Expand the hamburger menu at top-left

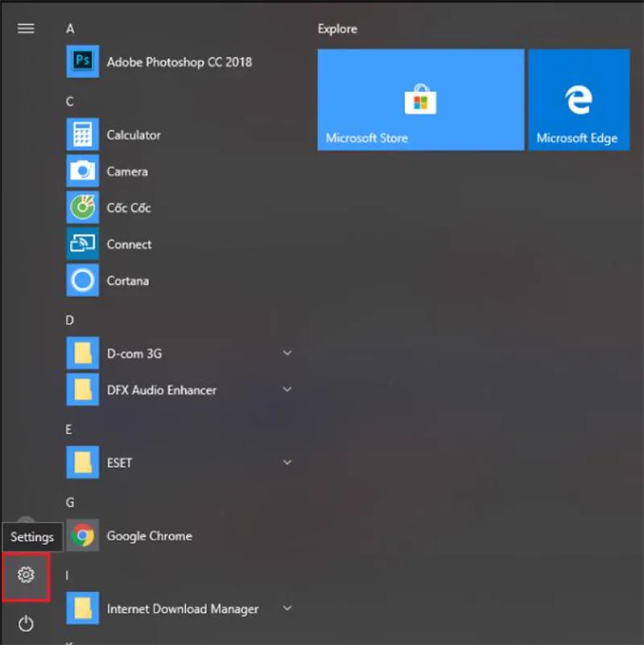(26, 28)
